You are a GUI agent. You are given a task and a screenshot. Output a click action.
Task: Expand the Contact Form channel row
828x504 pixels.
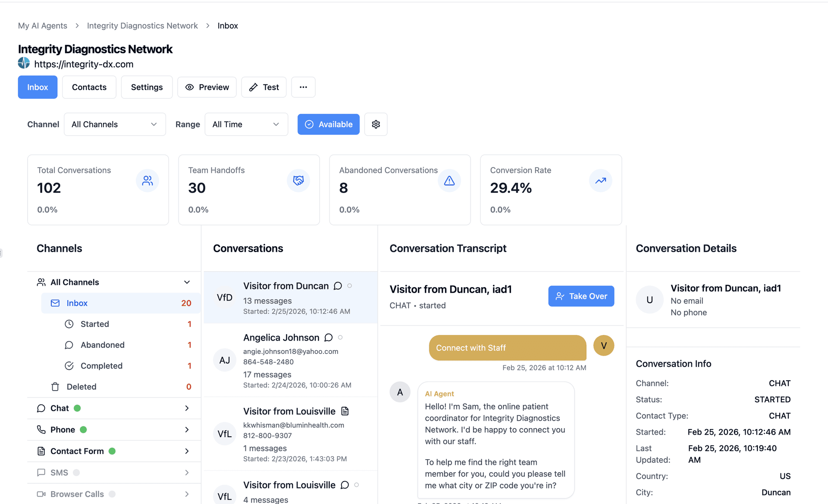coord(114,451)
